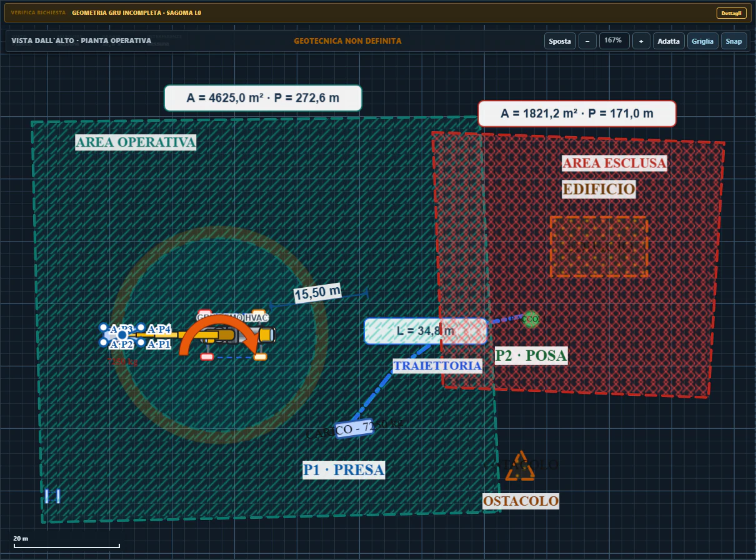Click the A·P4 outrigger handle
Image resolution: width=756 pixels, height=560 pixels.
click(141, 328)
